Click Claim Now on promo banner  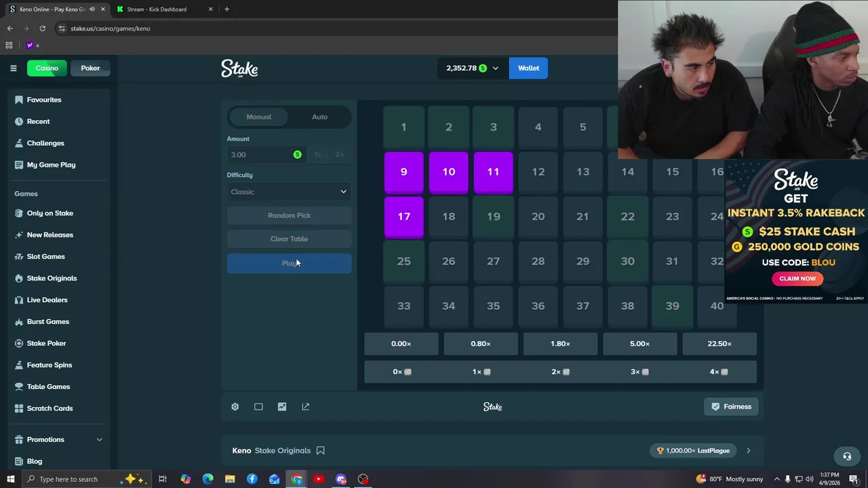(797, 279)
